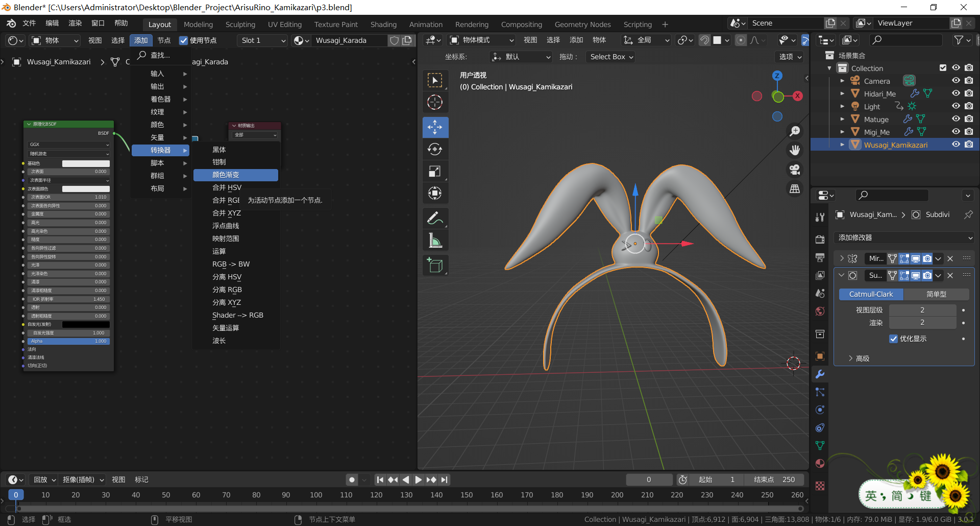Hide Camera object via eye icon
The image size is (980, 526).
click(956, 81)
